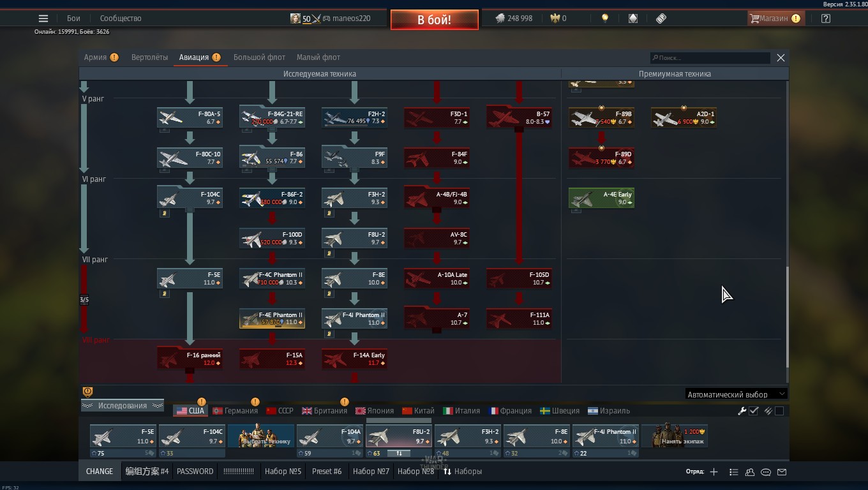Select the F-4E Phantom II aircraft tile
Screen dimensions: 868x490
[x=272, y=318]
